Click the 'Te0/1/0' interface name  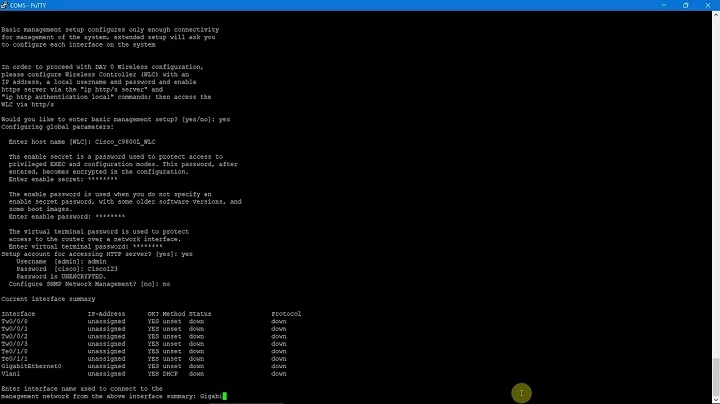coord(14,351)
